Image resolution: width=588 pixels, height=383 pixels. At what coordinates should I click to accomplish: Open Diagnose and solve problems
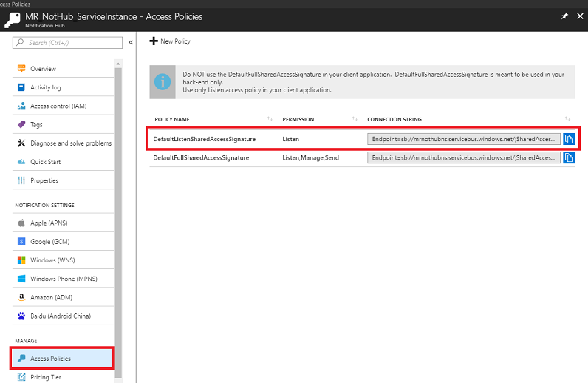click(70, 143)
